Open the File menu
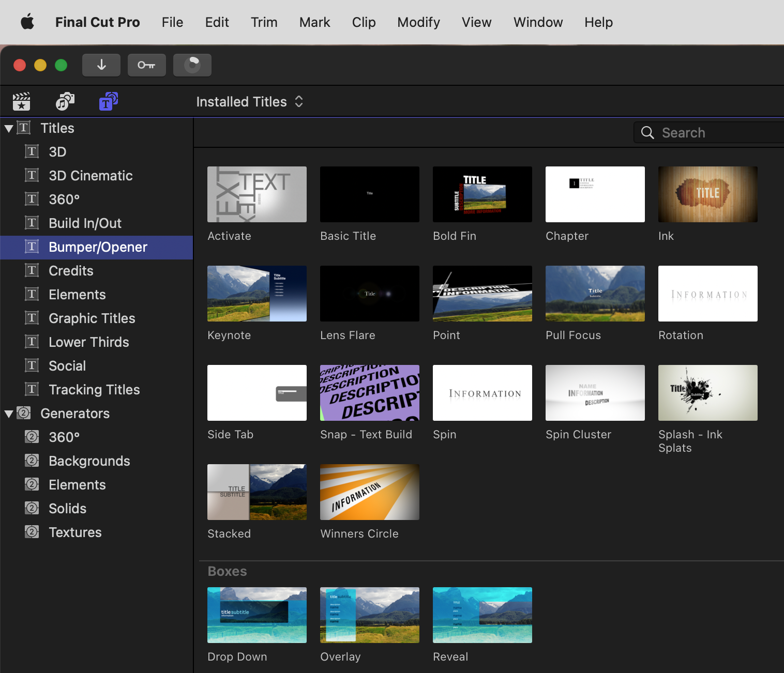Image resolution: width=784 pixels, height=673 pixels. tap(172, 22)
